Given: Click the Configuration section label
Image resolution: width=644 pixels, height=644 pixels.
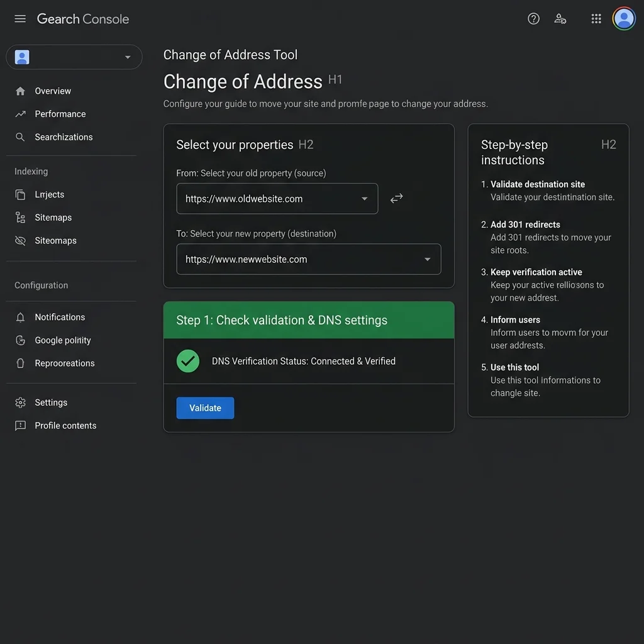Looking at the screenshot, I should [41, 286].
